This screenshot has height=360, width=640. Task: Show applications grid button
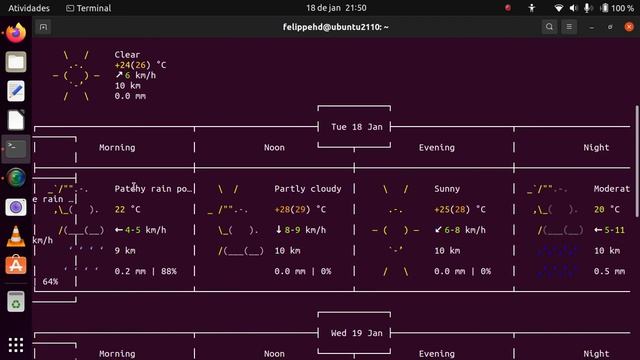click(x=16, y=345)
